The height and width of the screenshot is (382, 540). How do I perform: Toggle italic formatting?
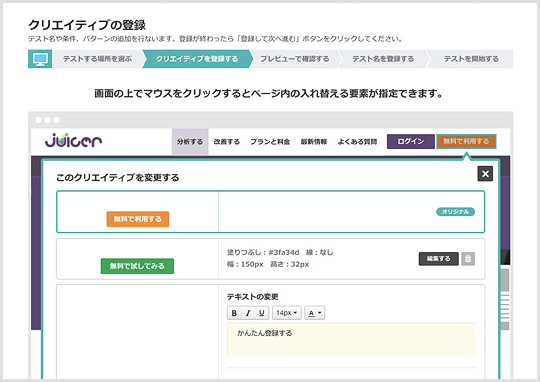248,313
